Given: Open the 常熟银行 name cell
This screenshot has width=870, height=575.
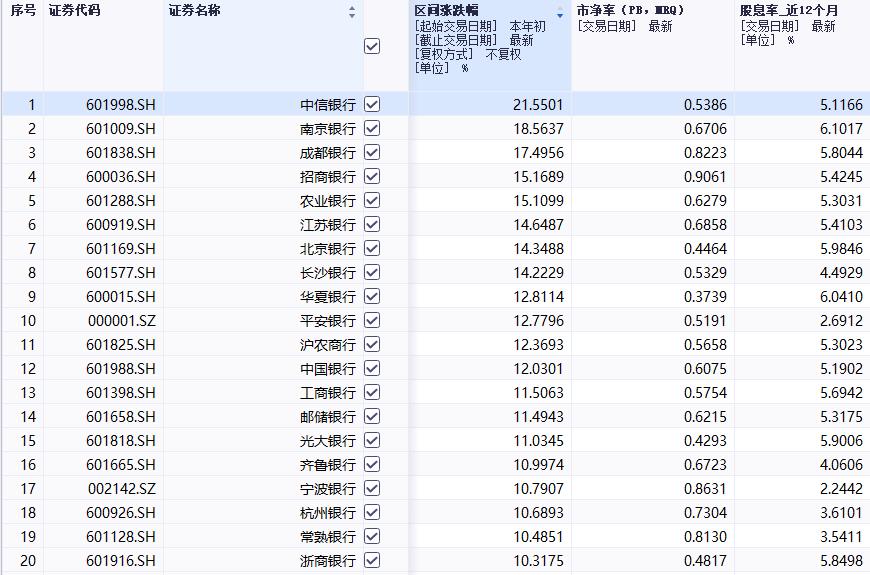Looking at the screenshot, I should pos(327,536).
